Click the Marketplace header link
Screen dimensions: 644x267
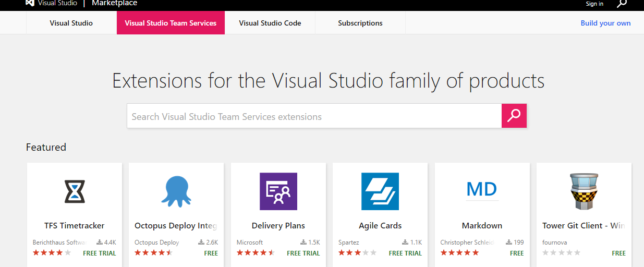click(x=115, y=3)
